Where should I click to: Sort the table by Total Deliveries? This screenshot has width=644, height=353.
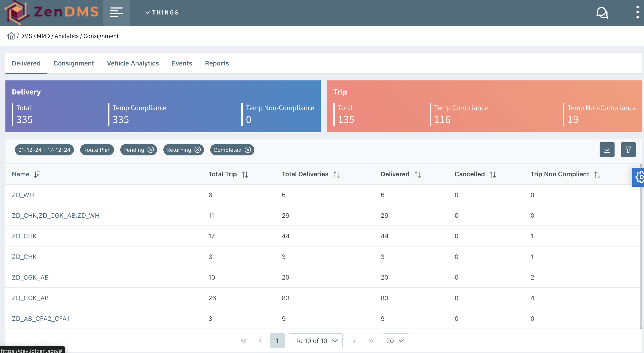[337, 174]
